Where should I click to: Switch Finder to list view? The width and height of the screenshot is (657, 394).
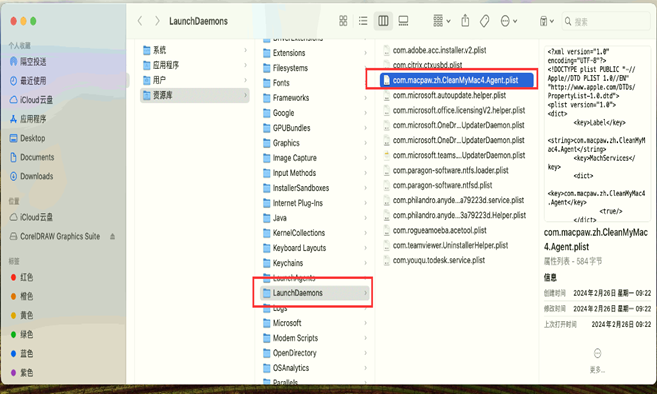pos(363,21)
